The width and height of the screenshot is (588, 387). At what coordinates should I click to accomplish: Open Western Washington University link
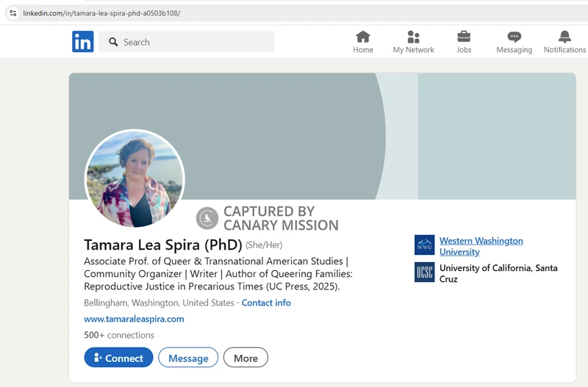click(481, 246)
